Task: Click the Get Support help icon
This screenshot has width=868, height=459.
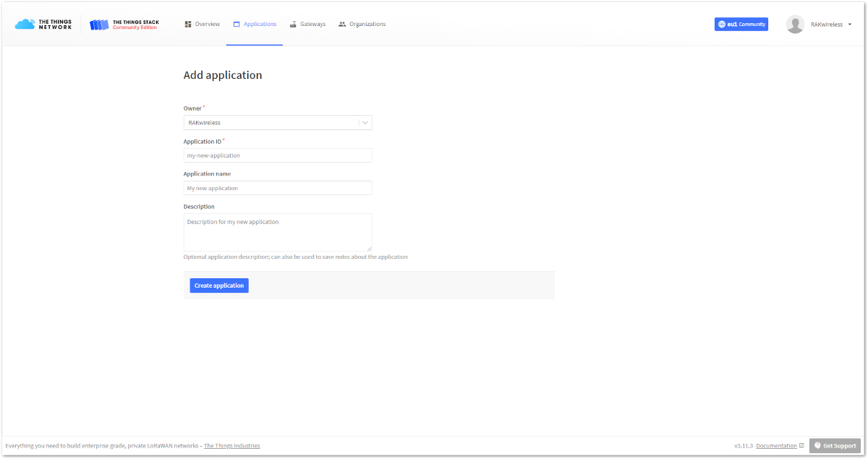Action: 817,445
